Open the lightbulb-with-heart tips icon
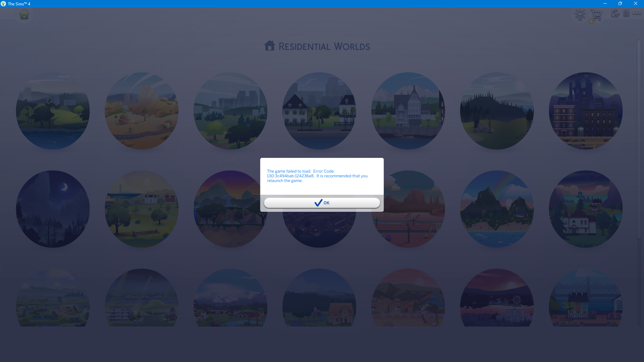The height and width of the screenshot is (362, 644). point(580,14)
